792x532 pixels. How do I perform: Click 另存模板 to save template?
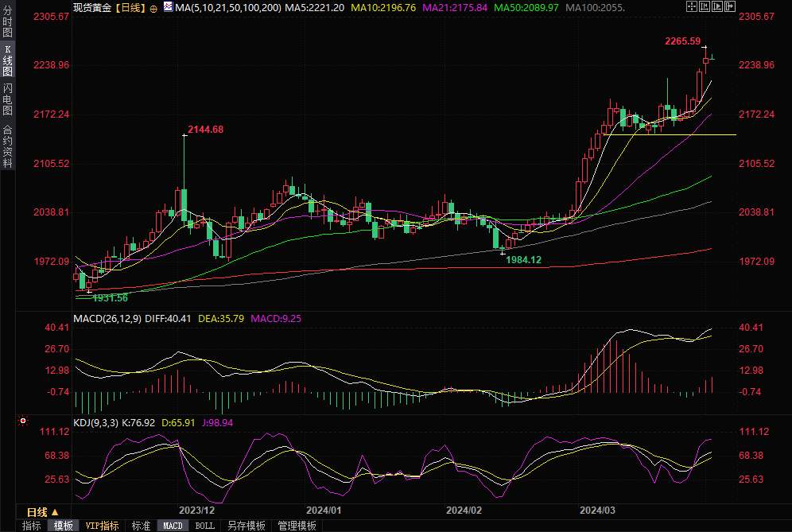click(x=246, y=526)
